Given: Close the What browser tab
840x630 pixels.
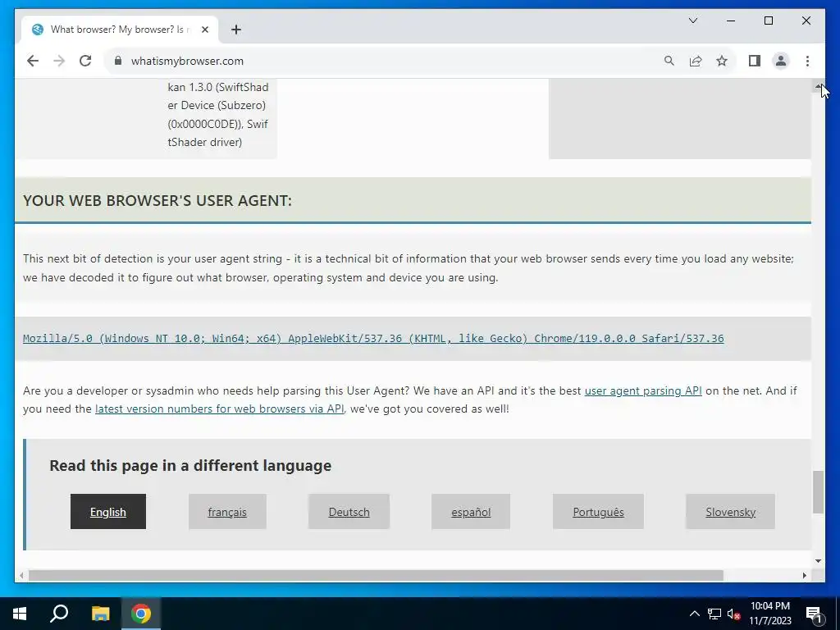Looking at the screenshot, I should point(204,30).
